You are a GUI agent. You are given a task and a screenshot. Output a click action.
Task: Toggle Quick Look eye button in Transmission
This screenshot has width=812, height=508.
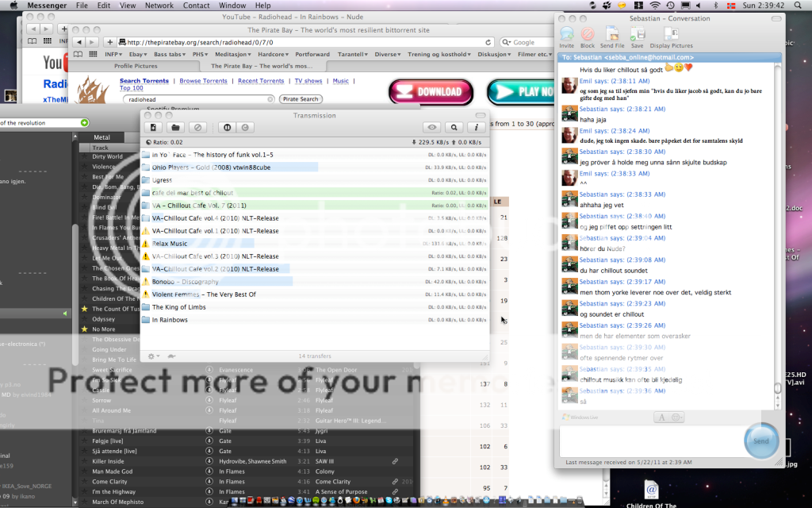(432, 127)
